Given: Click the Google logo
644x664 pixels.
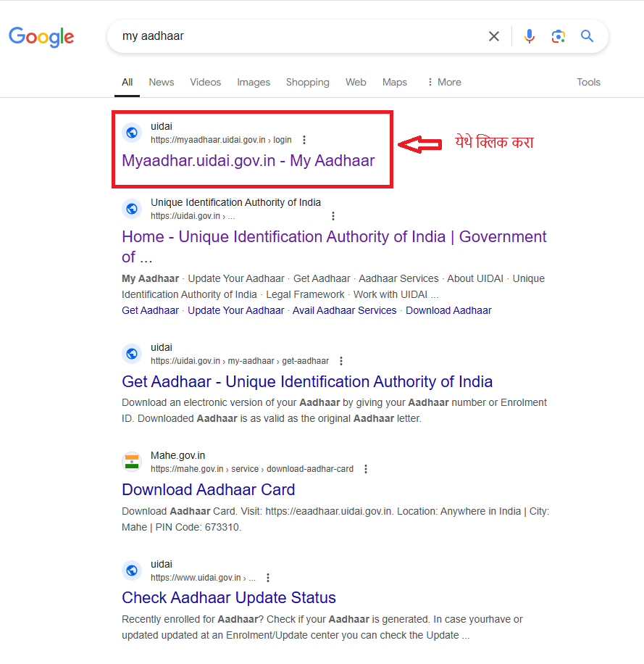Looking at the screenshot, I should [x=41, y=37].
